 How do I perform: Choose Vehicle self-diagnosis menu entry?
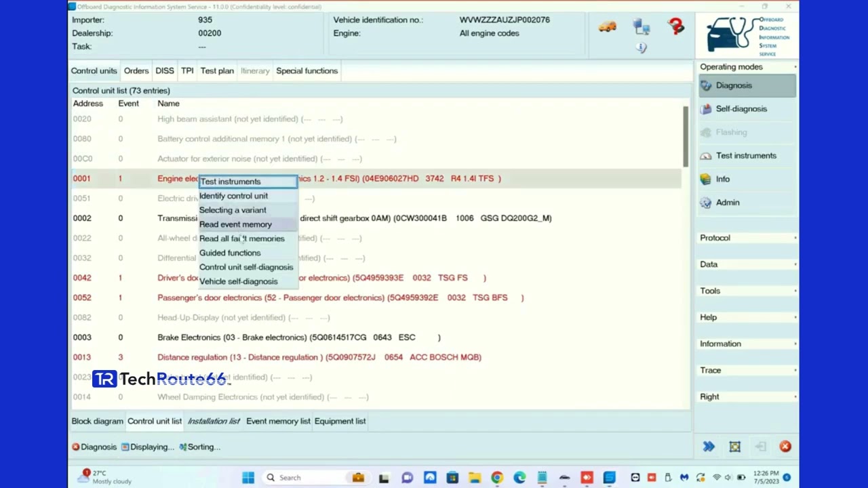click(x=248, y=281)
